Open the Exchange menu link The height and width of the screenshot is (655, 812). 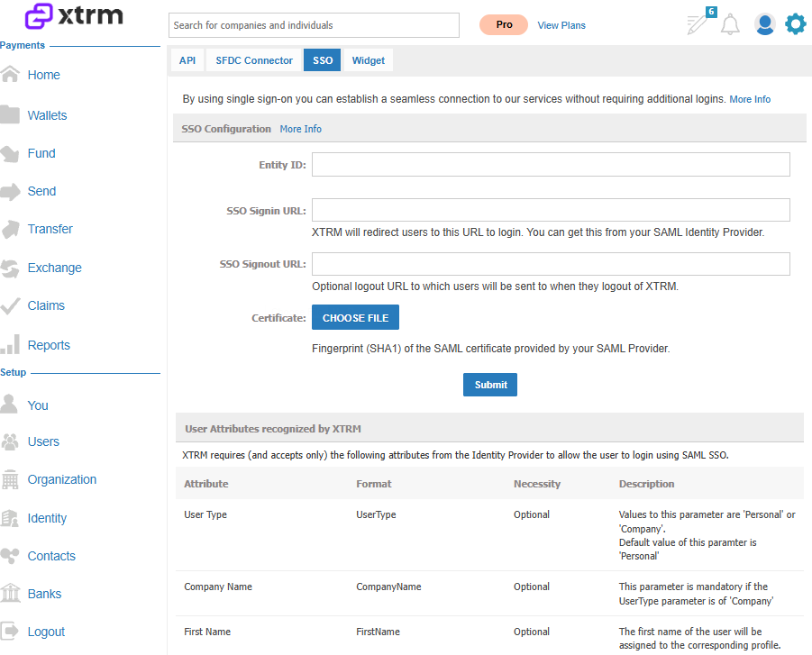pos(55,268)
